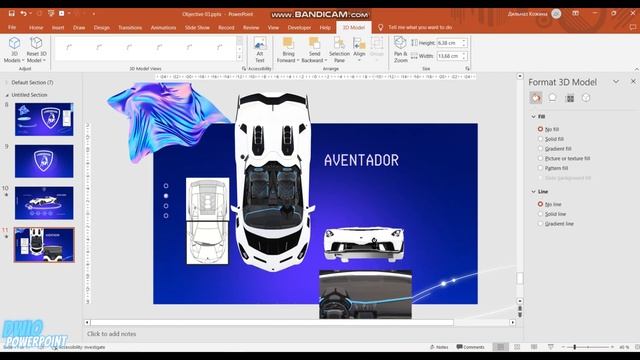
Task: Click the zoom out minus button
Action: (563, 347)
